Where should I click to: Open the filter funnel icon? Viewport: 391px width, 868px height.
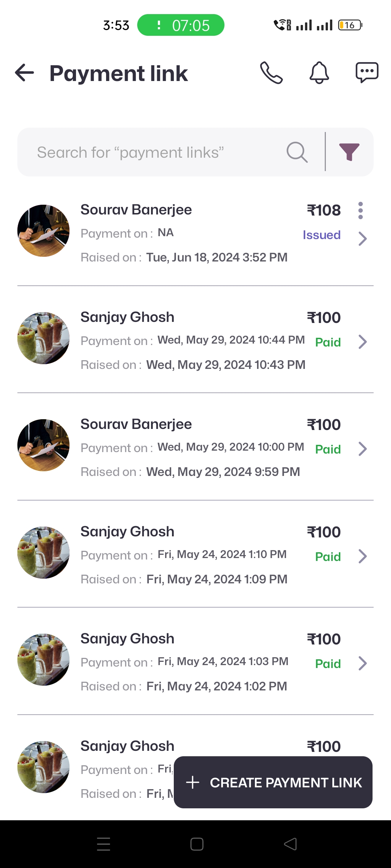pyautogui.click(x=349, y=152)
